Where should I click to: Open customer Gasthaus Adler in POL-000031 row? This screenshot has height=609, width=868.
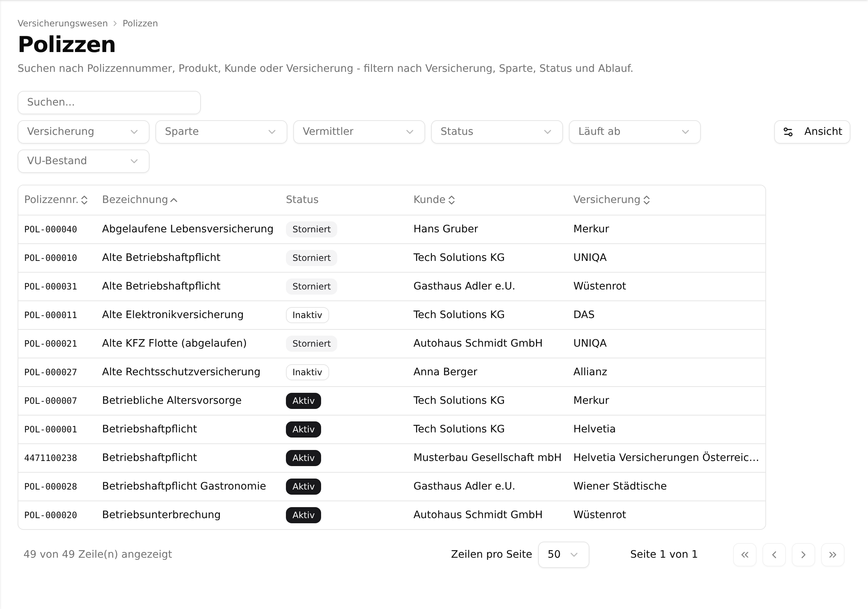point(464,286)
